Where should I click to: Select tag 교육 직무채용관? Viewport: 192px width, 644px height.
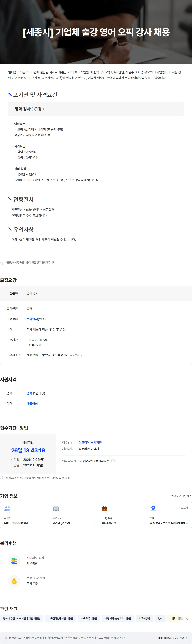click(x=89, y=618)
